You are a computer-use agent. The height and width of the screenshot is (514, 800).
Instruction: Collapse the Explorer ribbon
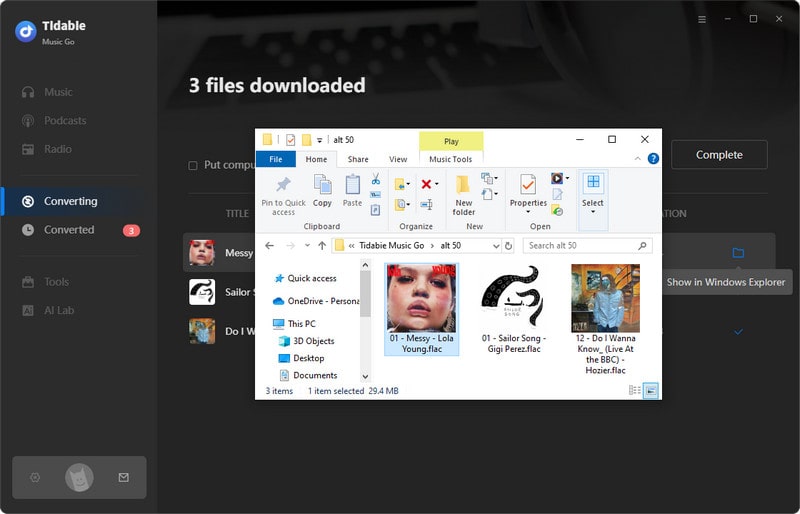(638, 159)
